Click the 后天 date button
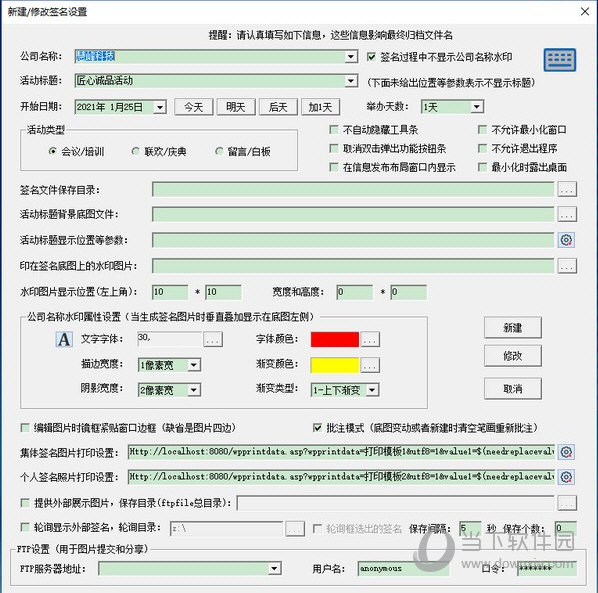Image resolution: width=598 pixels, height=593 pixels. click(278, 107)
